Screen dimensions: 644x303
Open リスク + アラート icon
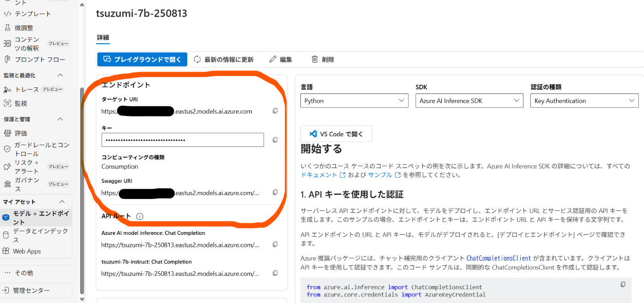click(7, 167)
